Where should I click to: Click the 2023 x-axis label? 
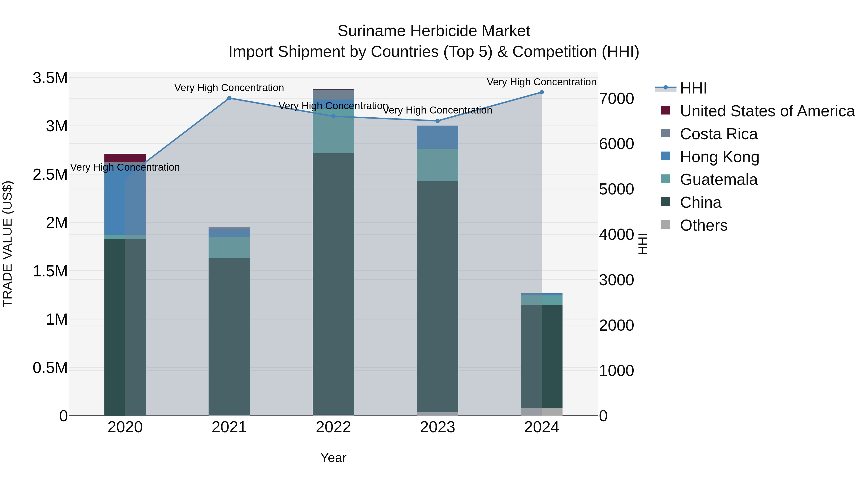point(438,427)
